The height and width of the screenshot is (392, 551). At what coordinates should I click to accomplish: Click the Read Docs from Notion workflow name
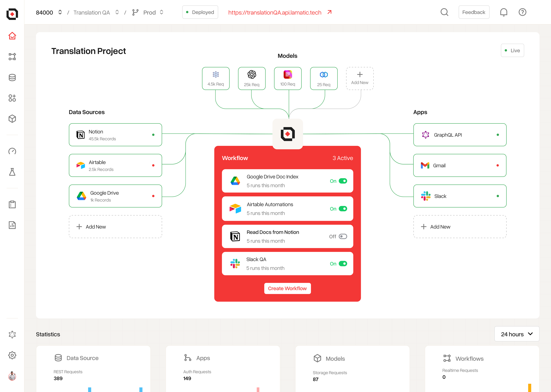[x=273, y=232]
